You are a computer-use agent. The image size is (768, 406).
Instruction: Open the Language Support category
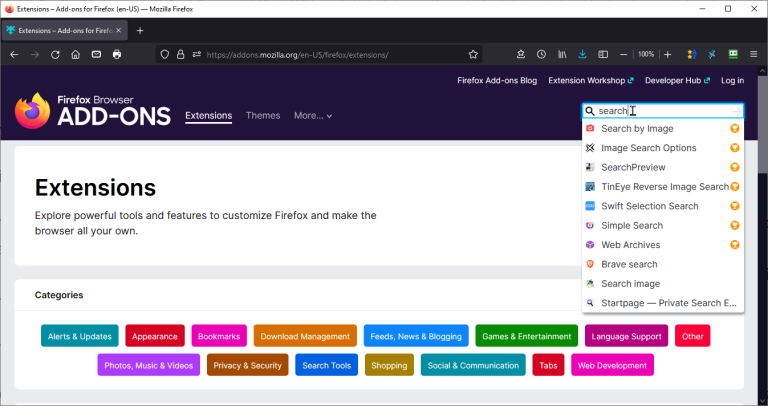(626, 336)
